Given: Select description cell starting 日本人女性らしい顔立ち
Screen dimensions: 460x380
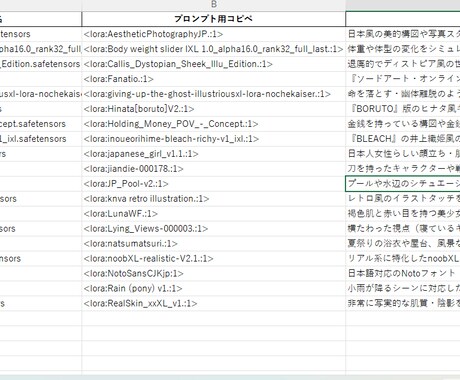Looking at the screenshot, I should pos(403,154).
